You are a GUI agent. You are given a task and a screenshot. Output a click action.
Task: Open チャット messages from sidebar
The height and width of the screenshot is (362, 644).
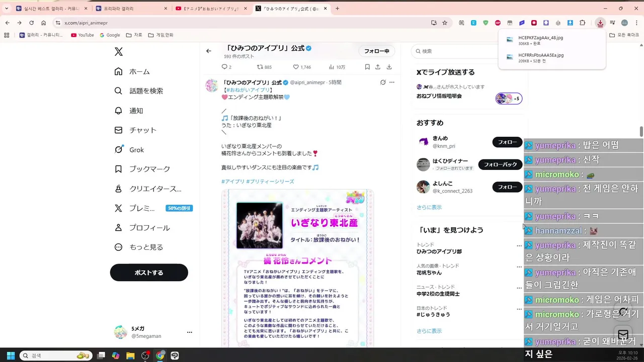click(135, 130)
